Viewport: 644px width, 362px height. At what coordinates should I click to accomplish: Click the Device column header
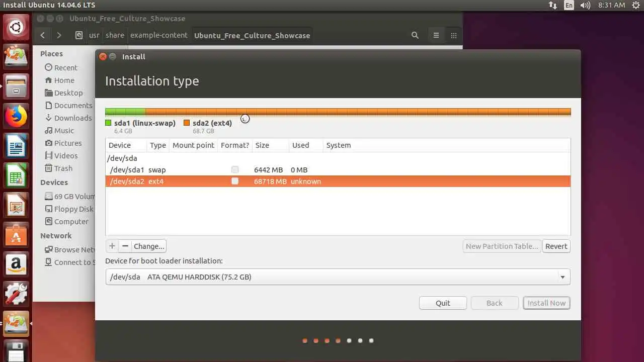126,145
